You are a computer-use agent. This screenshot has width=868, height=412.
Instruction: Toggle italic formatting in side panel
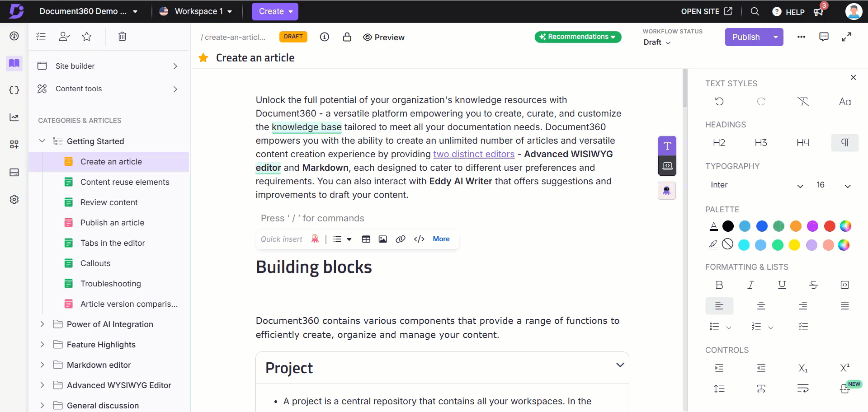pyautogui.click(x=750, y=285)
